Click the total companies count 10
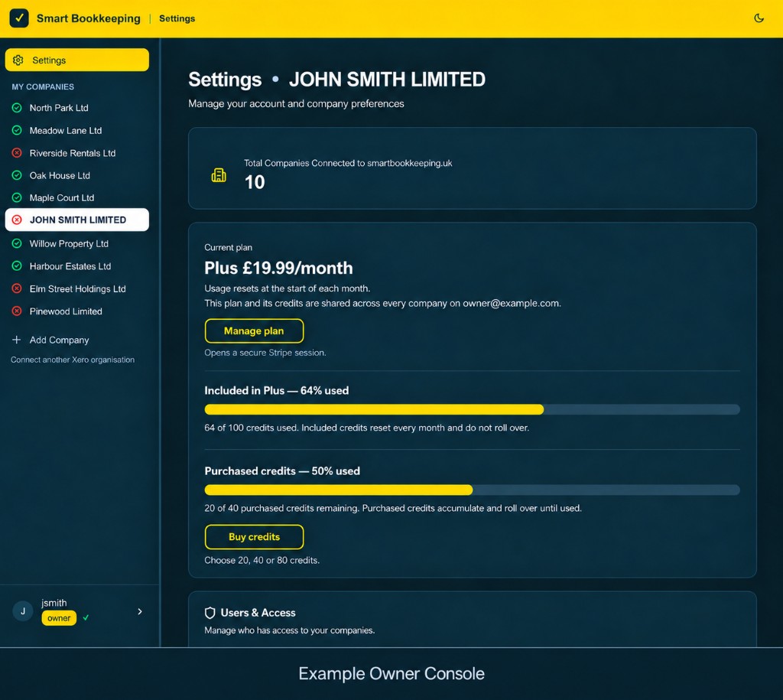The width and height of the screenshot is (783, 700). tap(255, 182)
